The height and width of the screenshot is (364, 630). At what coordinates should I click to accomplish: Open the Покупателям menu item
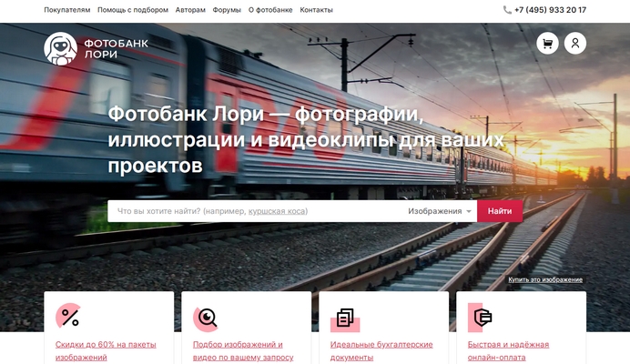[67, 10]
